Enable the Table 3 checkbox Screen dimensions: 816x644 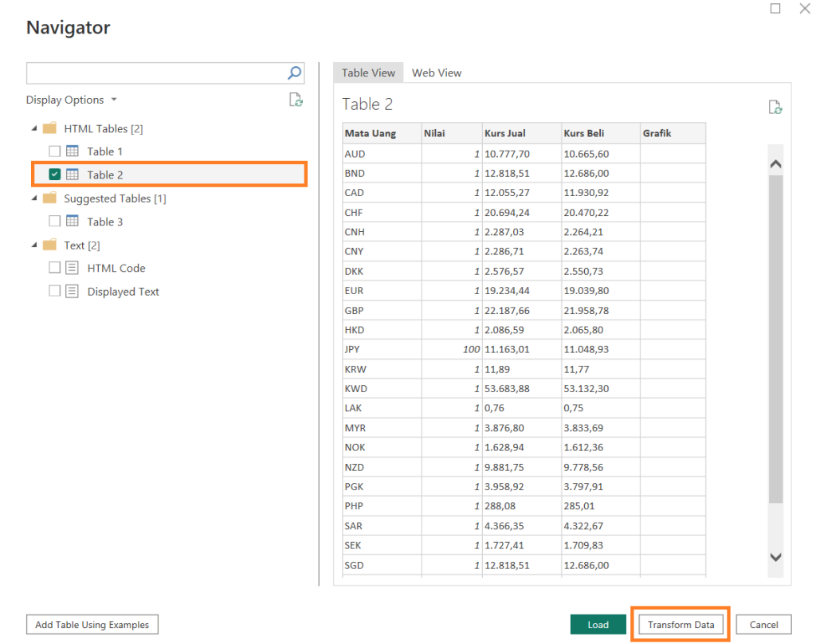tap(54, 222)
